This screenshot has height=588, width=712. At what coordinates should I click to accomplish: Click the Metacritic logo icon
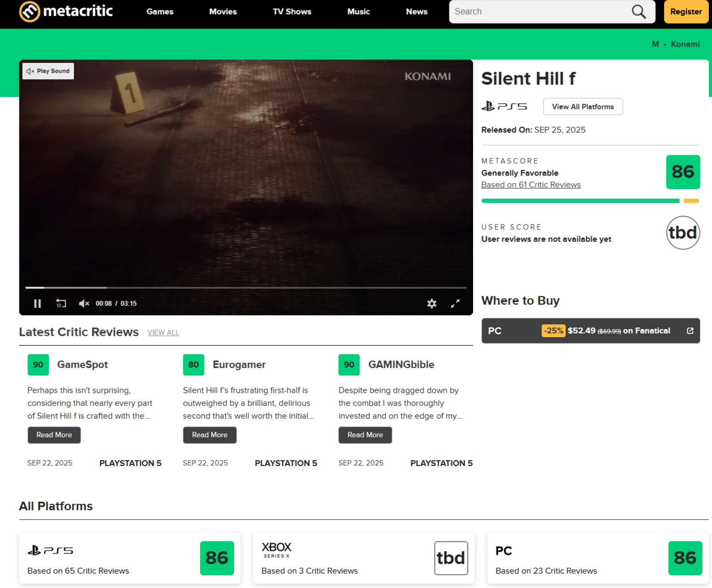point(30,11)
